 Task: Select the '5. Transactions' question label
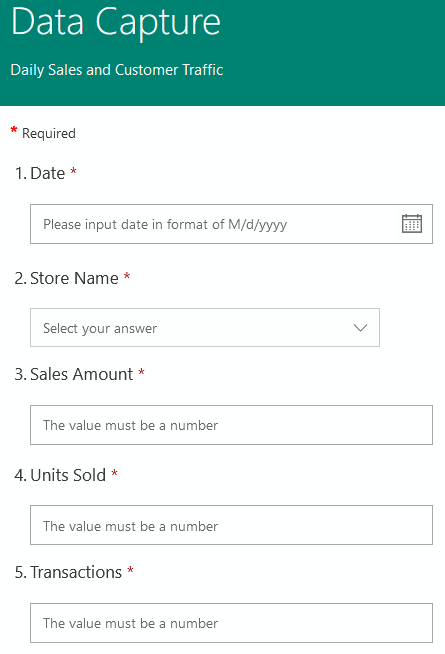68,572
